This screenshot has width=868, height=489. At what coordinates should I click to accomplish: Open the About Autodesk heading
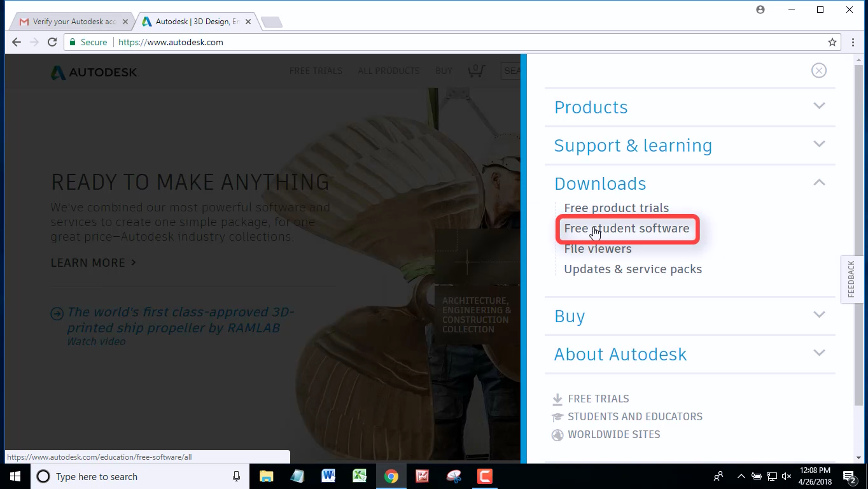pos(620,354)
